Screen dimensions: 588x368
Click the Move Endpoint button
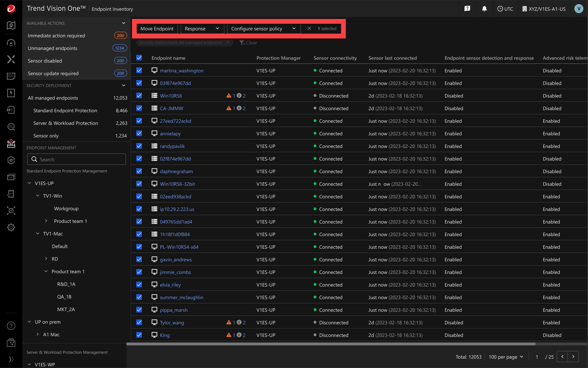(157, 29)
